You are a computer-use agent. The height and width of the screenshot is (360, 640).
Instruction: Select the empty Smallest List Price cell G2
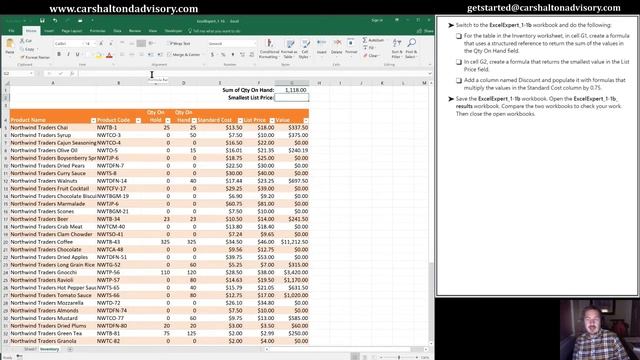click(291, 98)
